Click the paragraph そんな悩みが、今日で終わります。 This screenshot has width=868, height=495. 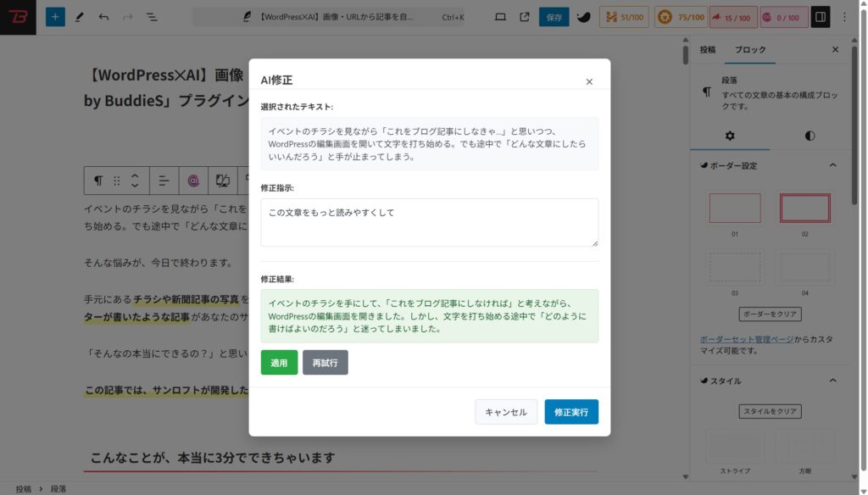(x=159, y=263)
